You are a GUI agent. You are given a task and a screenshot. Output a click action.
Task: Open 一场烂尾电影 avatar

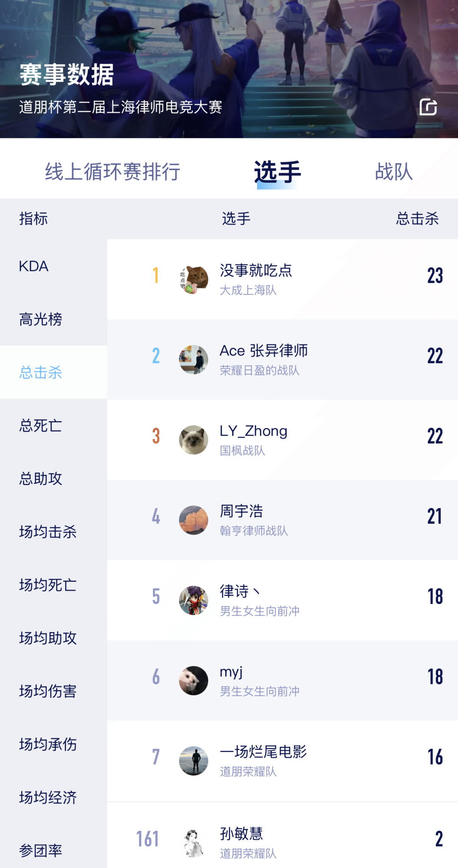pos(194,761)
